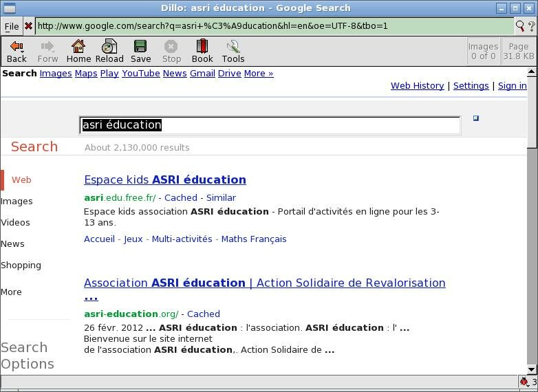
Task: Open the Tools wrench icon
Action: point(233,52)
